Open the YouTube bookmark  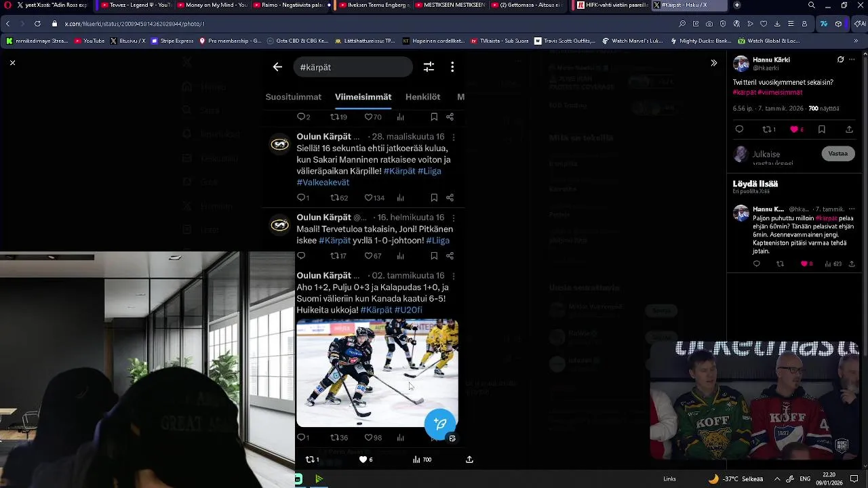(90, 41)
